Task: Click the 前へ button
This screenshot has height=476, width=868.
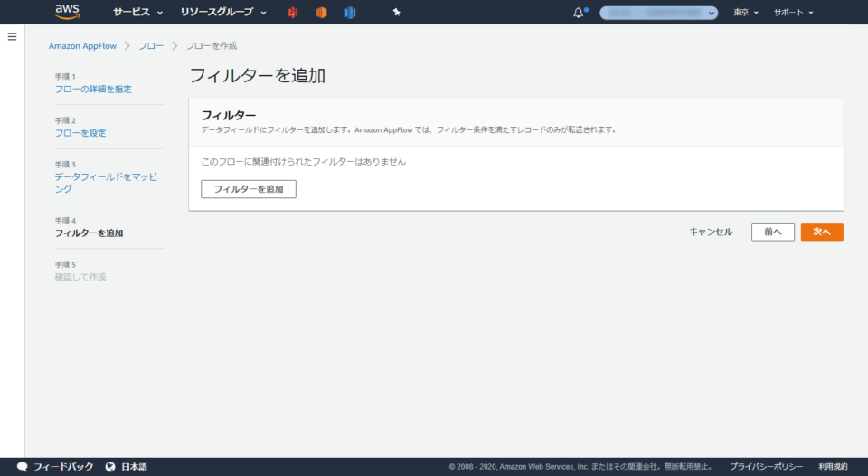Action: [x=773, y=232]
